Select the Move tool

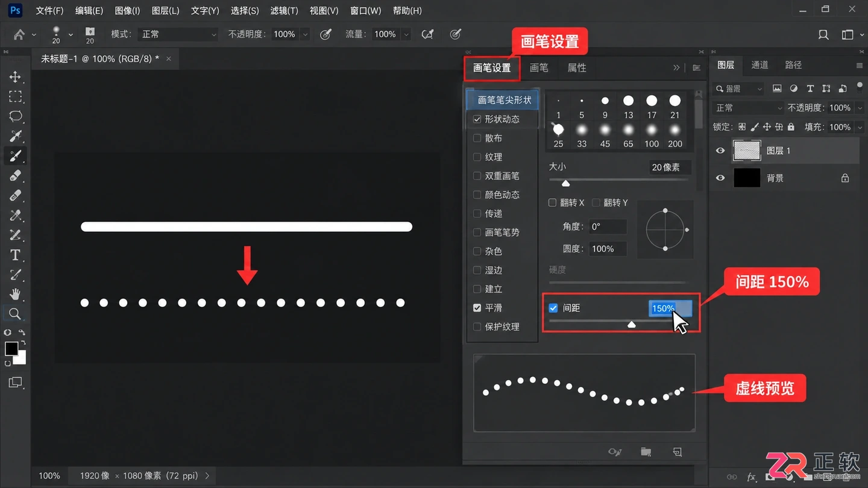[15, 77]
